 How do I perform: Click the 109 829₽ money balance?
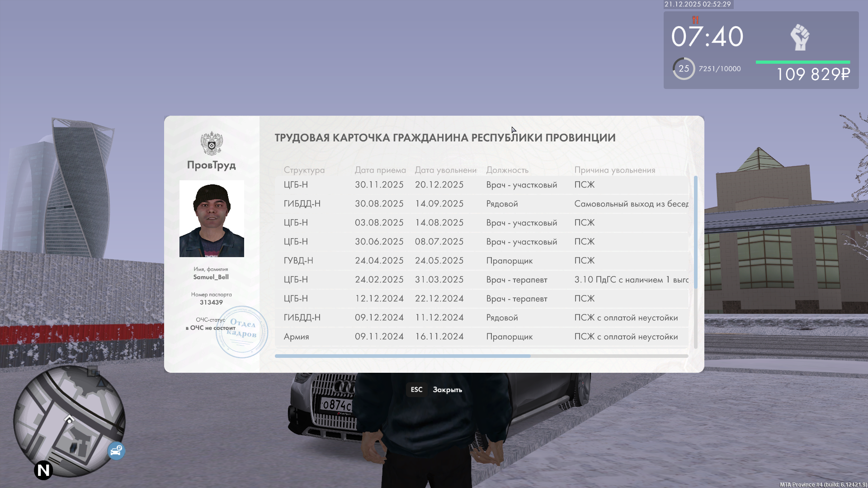[x=813, y=75]
